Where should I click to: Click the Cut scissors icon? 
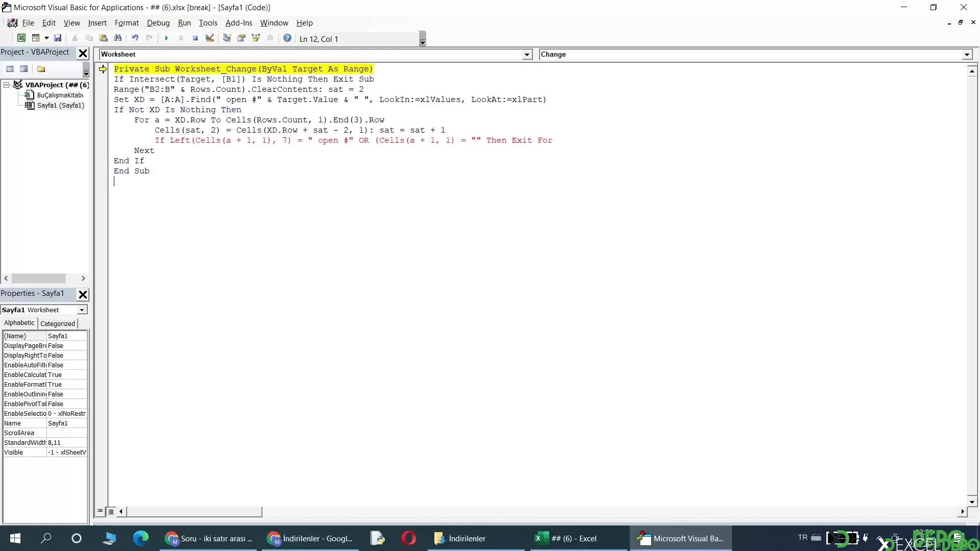click(75, 38)
